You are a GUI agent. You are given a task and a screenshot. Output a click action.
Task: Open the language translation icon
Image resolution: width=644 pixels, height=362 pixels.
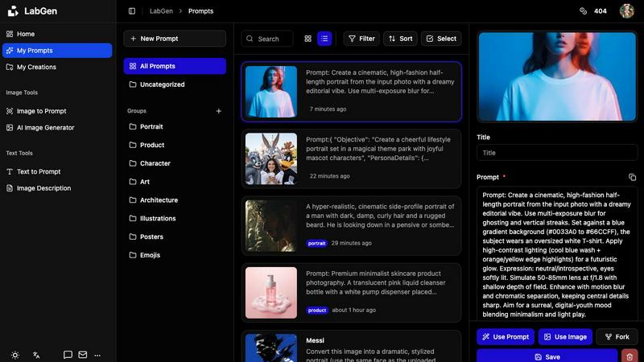coord(36,355)
